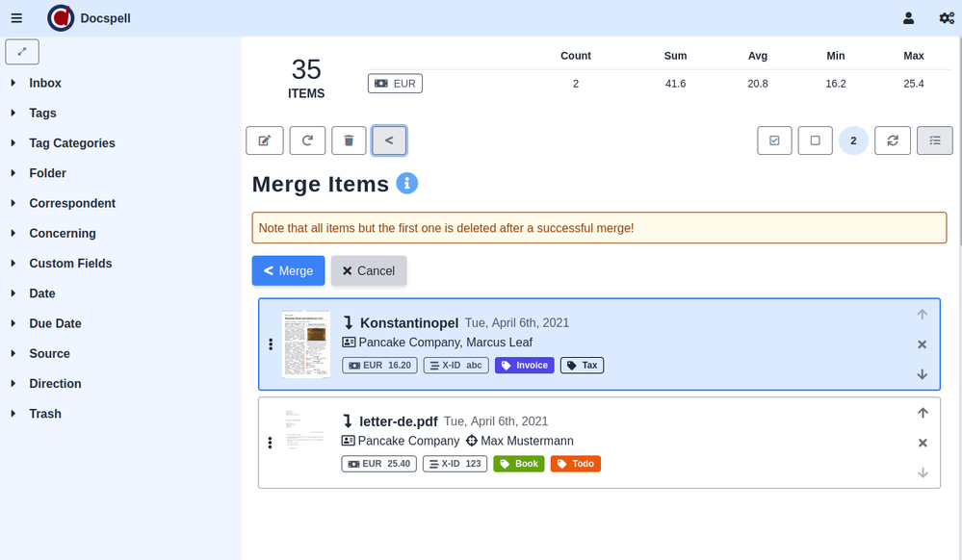Open the user profile menu
Screen dimensions: 962x560
point(908,18)
